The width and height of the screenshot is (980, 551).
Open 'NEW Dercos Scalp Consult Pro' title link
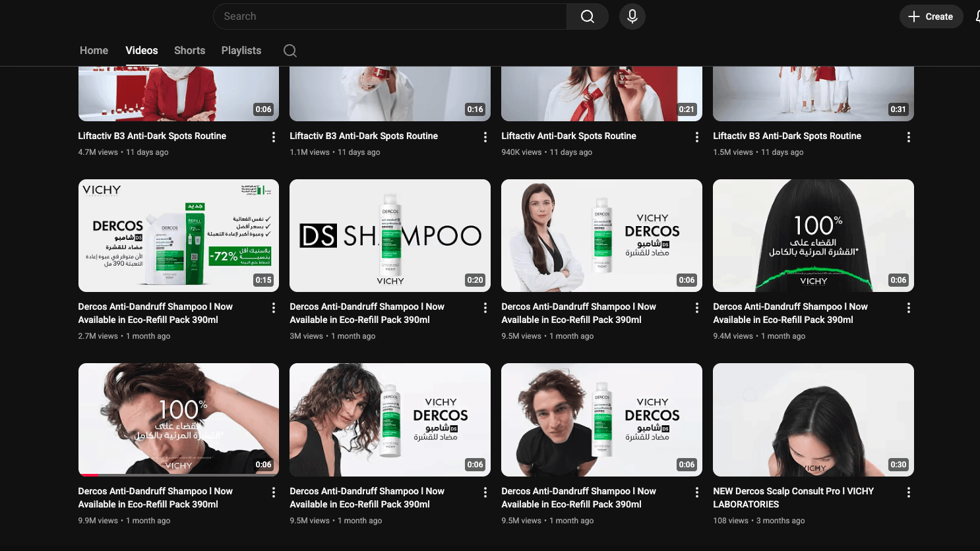(793, 498)
